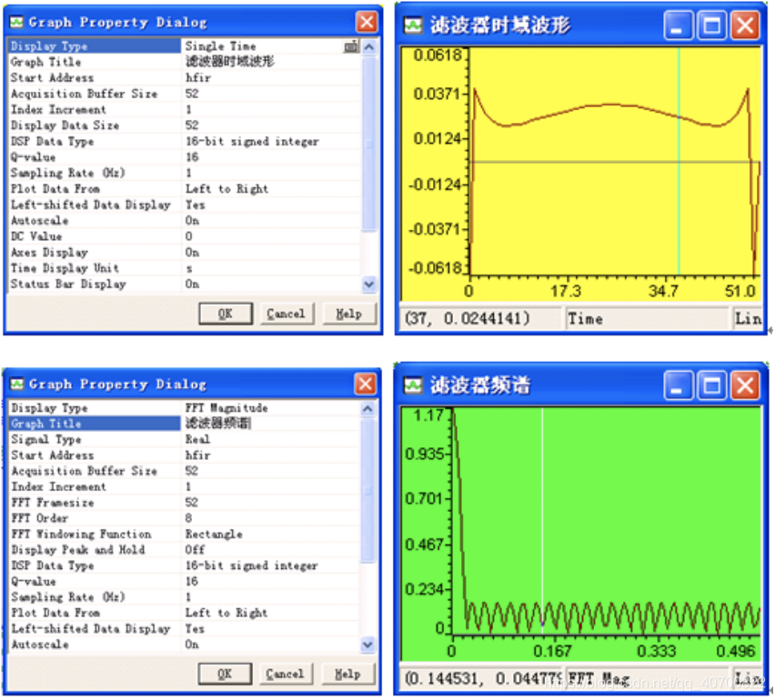
Task: Select the Signal Type row
Action: click(184, 439)
